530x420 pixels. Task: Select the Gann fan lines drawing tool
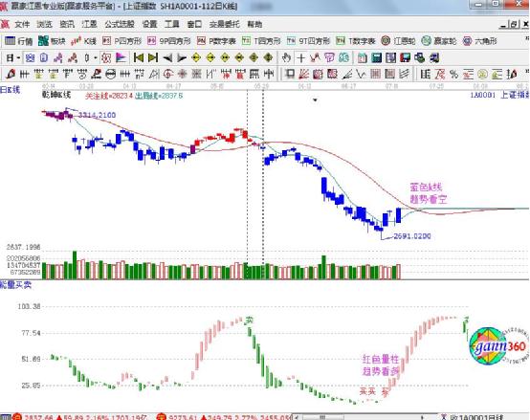tap(303, 74)
